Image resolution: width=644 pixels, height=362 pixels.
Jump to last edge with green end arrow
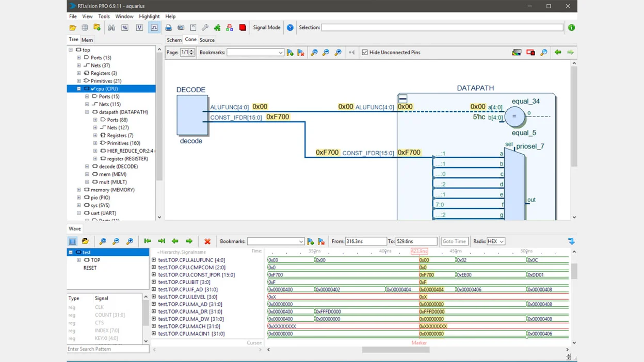(x=162, y=241)
